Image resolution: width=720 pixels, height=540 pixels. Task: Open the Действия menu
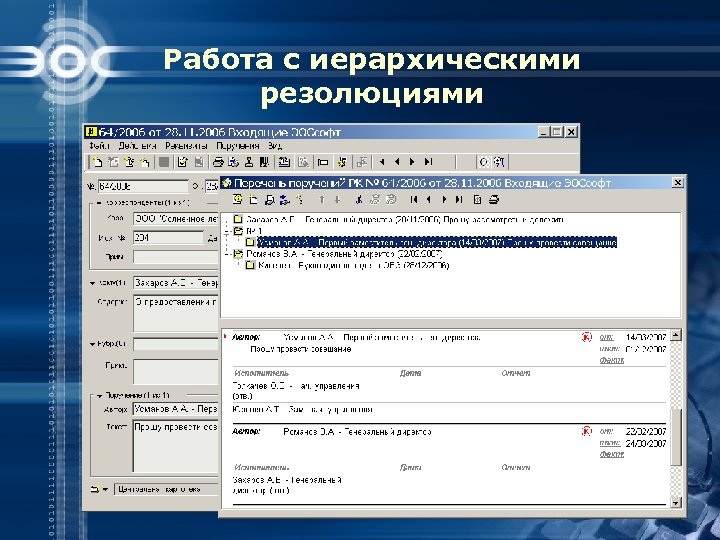click(137, 146)
